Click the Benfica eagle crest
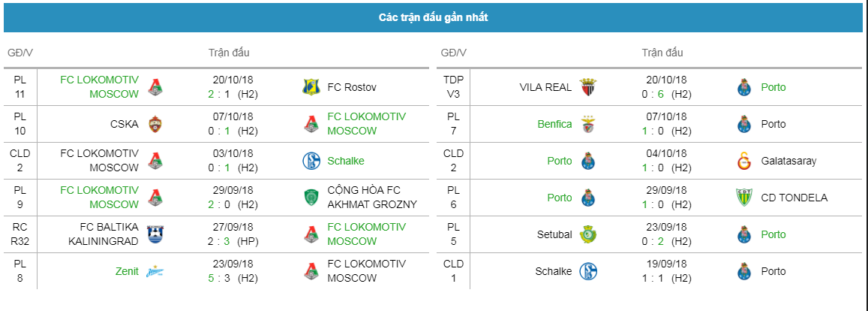 click(x=588, y=124)
